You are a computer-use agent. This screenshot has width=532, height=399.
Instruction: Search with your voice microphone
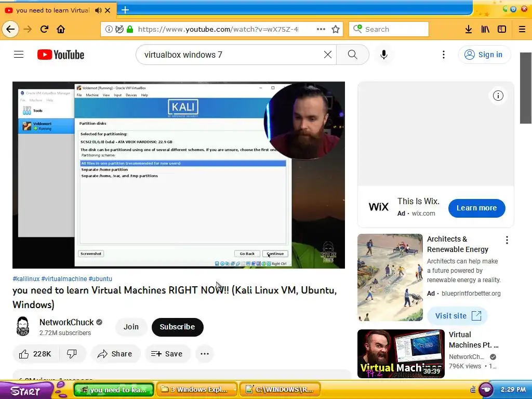pos(384,55)
